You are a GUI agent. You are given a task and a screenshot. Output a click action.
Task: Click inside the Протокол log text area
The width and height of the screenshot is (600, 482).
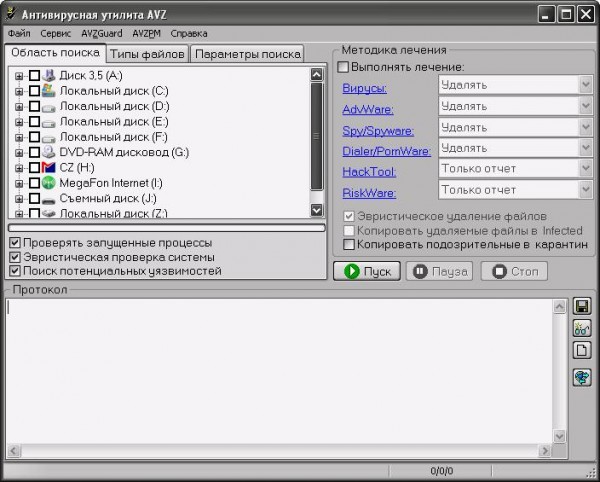pyautogui.click(x=279, y=371)
